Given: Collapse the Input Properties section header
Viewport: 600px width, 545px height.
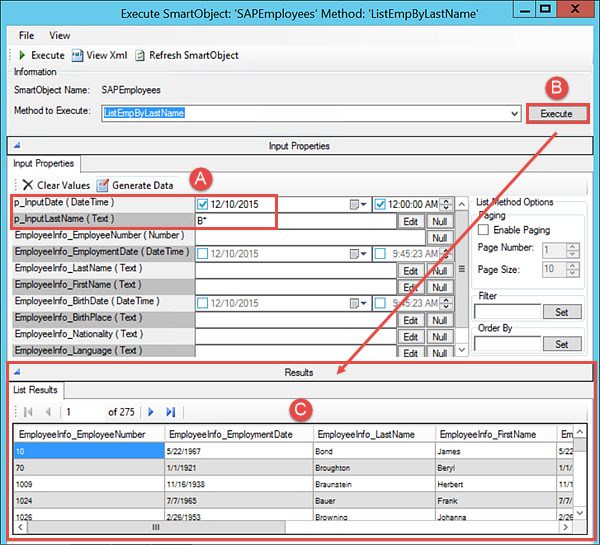Looking at the screenshot, I should coord(12,146).
